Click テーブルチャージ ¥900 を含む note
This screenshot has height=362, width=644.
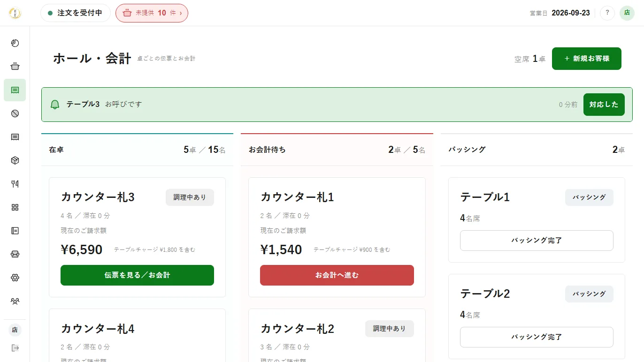(352, 250)
